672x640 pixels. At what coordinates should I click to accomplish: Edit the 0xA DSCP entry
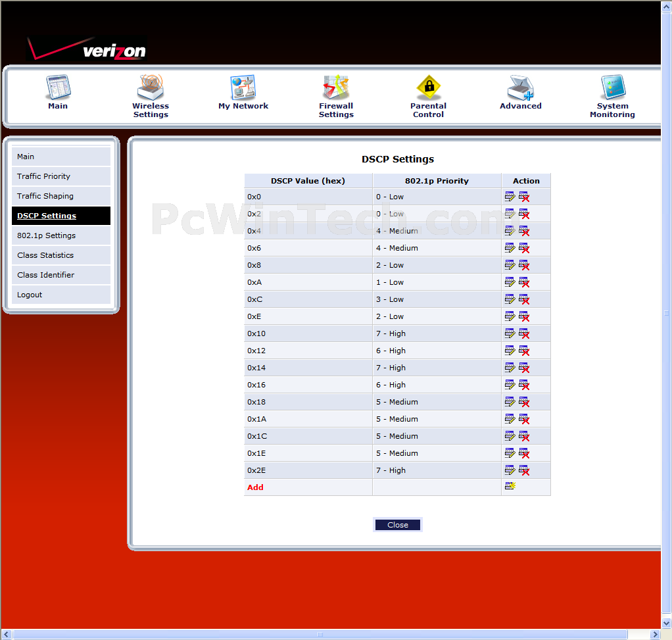pos(510,282)
